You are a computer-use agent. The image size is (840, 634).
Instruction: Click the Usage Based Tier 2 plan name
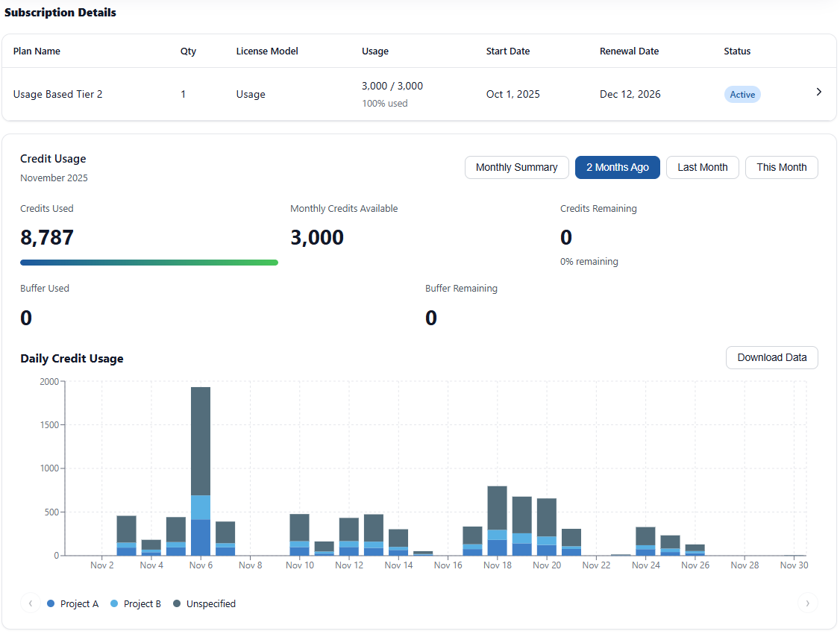pyautogui.click(x=58, y=95)
